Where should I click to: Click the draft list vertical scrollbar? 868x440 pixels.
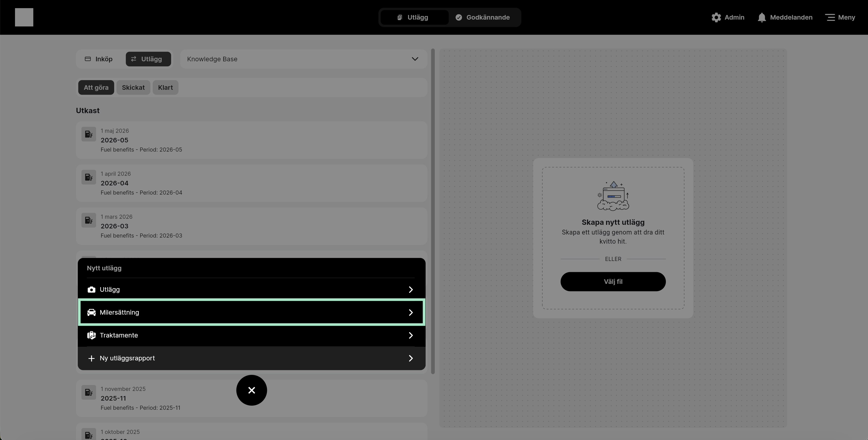click(x=433, y=211)
